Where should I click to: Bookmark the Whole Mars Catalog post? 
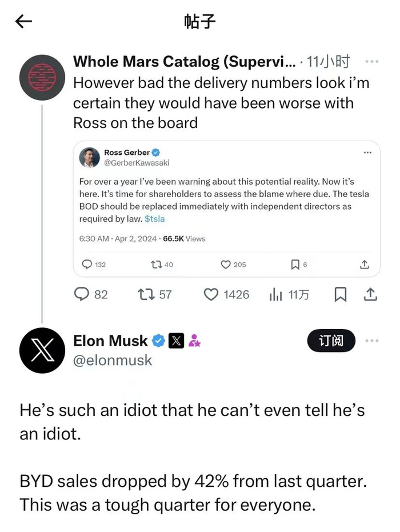[340, 294]
